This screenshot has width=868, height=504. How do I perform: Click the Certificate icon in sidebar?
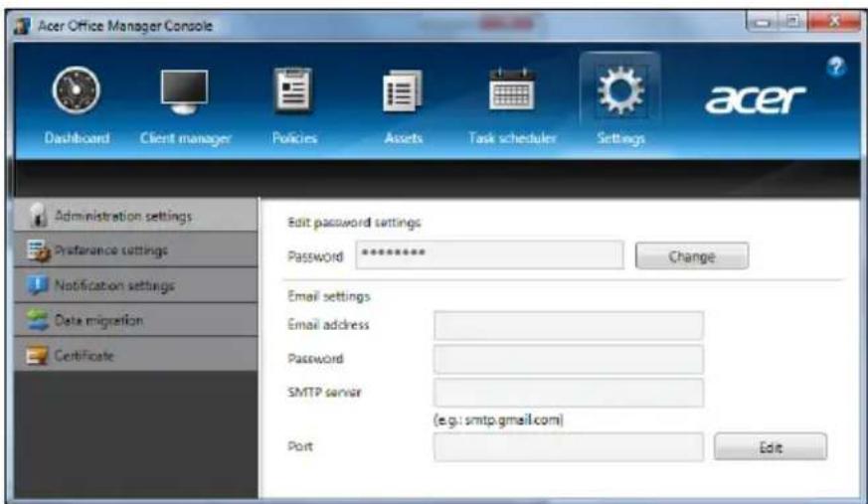[38, 355]
